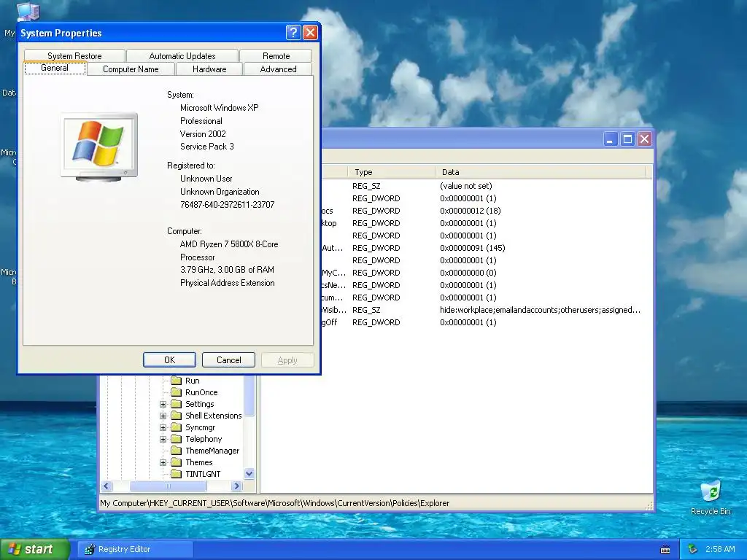Click the Registry Editor resize grip
Screen dimensions: 747x560
point(649,506)
